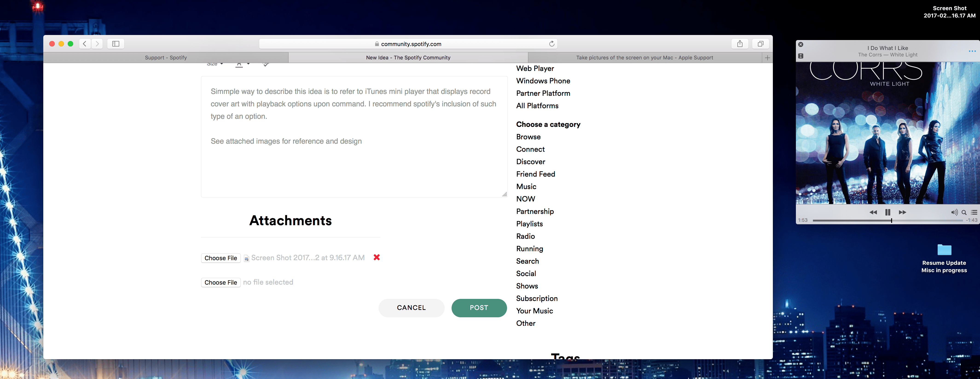This screenshot has height=379, width=980.
Task: Go to previous track in mini player
Action: point(873,212)
